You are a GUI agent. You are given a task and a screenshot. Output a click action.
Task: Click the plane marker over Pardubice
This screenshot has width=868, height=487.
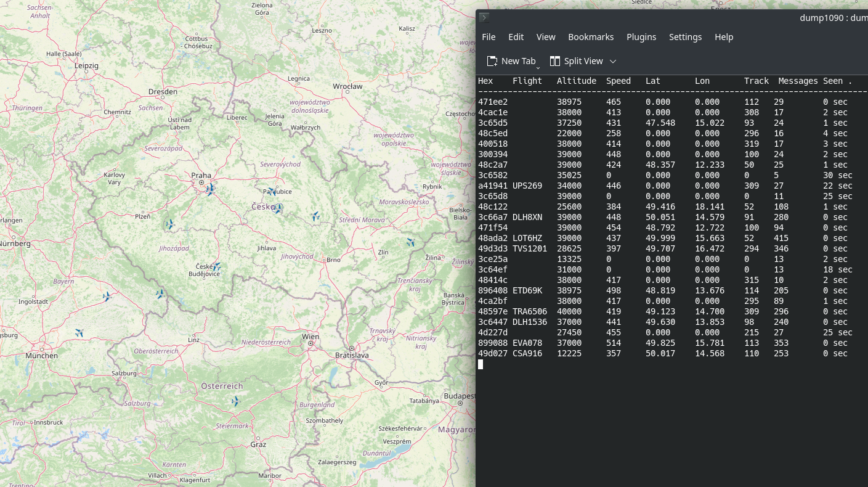pyautogui.click(x=272, y=192)
